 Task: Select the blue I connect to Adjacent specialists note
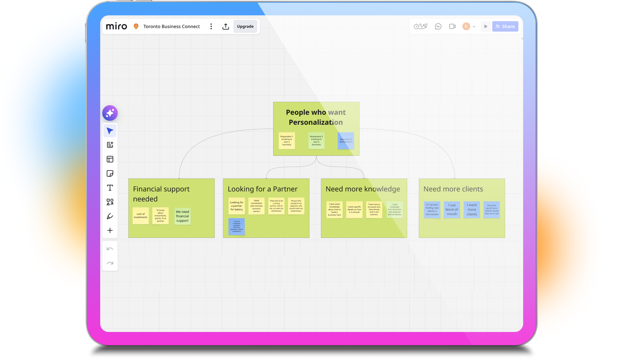[237, 227]
